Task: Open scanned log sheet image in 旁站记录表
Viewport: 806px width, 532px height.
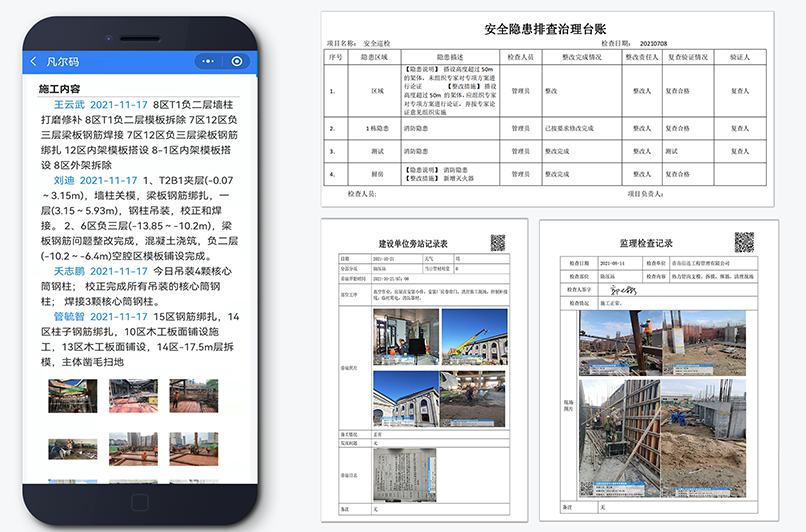Action: 405,475
